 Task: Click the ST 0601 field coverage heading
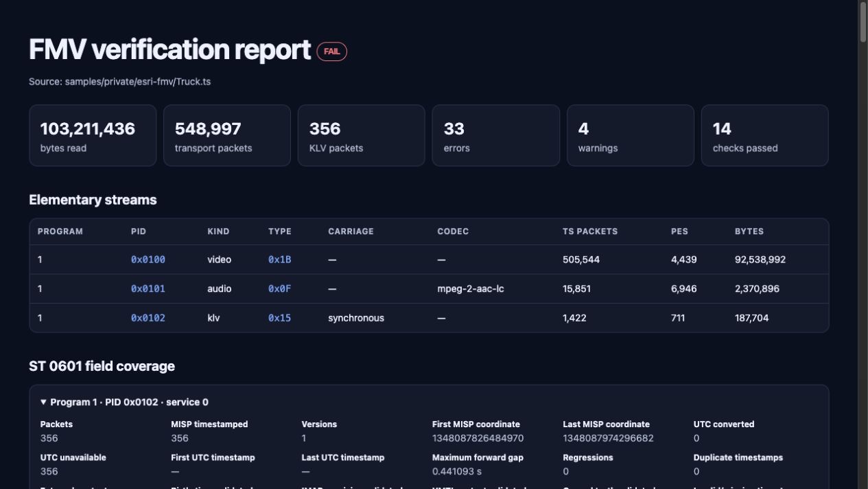pyautogui.click(x=102, y=366)
